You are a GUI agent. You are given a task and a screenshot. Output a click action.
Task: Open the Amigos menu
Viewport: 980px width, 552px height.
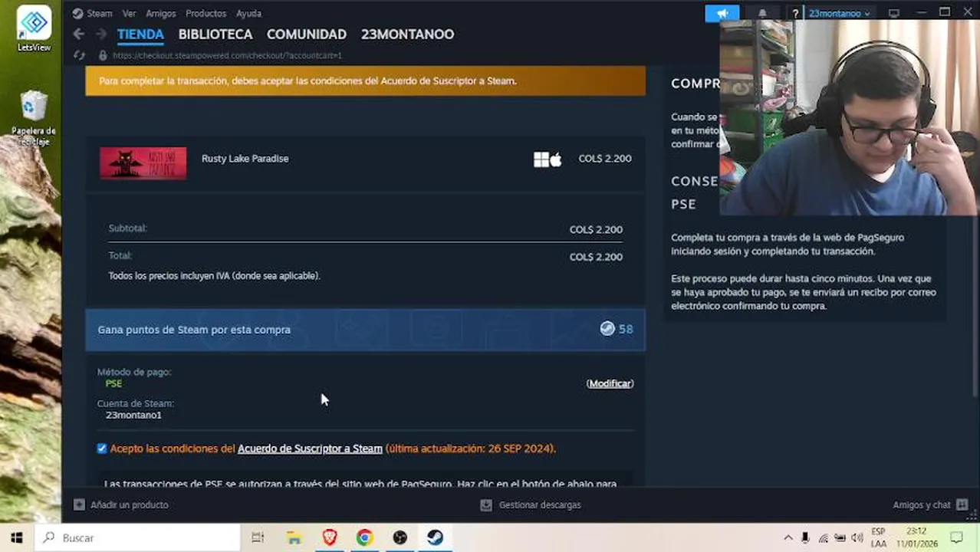coord(160,13)
